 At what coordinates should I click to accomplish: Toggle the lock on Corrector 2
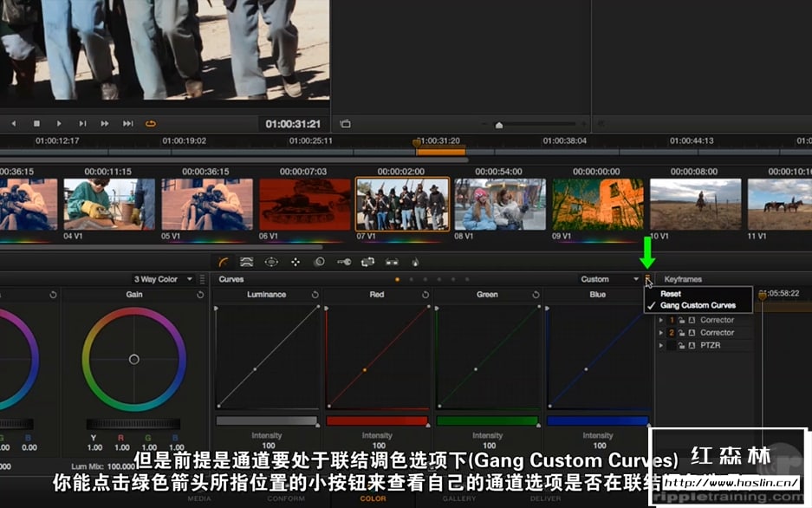[x=681, y=332]
